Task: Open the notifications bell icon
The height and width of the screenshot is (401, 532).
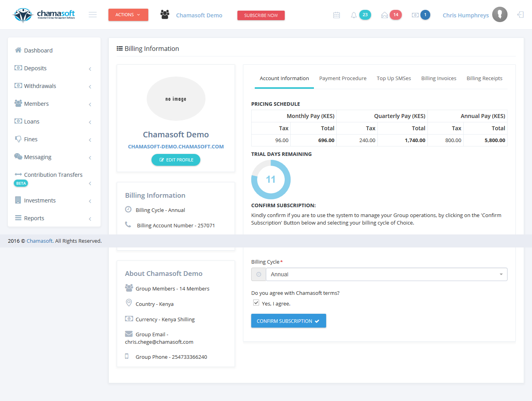Action: [x=354, y=15]
